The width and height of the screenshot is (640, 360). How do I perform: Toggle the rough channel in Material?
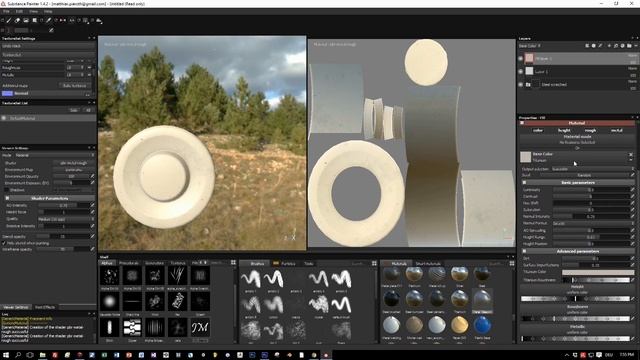coord(590,130)
